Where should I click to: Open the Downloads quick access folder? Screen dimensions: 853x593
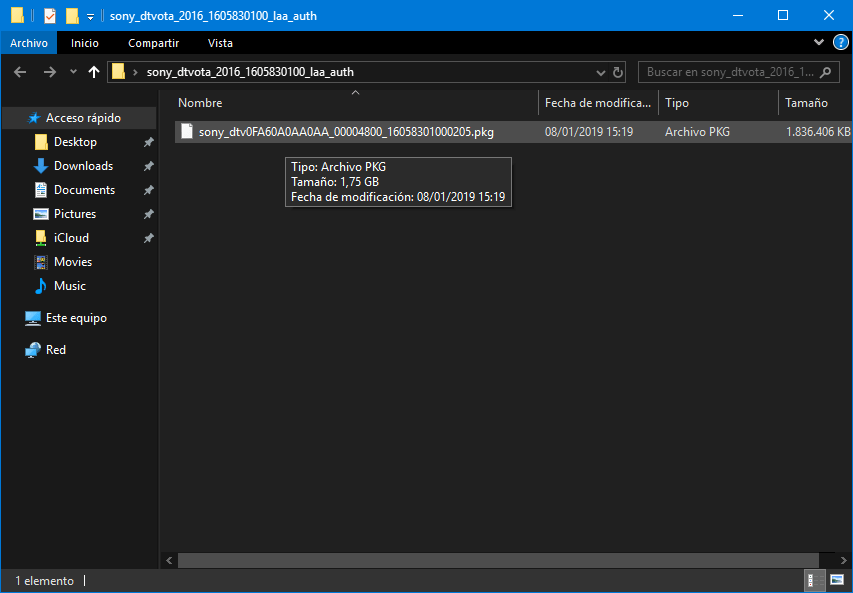[83, 166]
